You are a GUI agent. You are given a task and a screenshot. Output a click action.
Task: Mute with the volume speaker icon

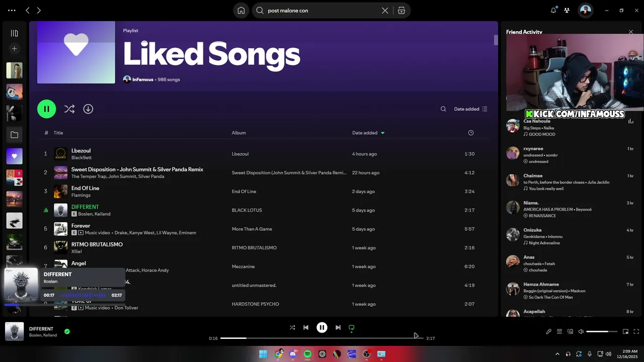(581, 331)
